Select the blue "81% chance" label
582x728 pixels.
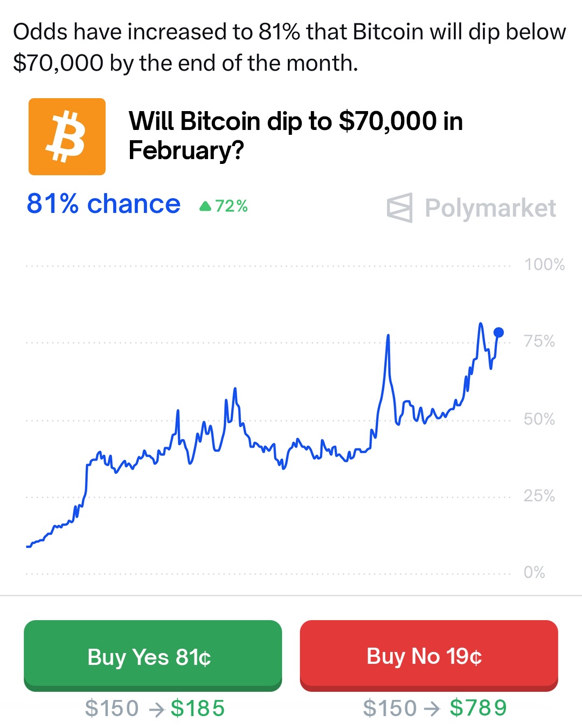pyautogui.click(x=103, y=204)
